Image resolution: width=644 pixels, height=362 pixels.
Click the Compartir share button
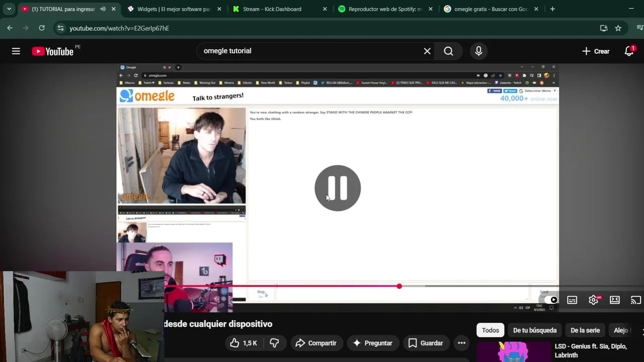(316, 343)
